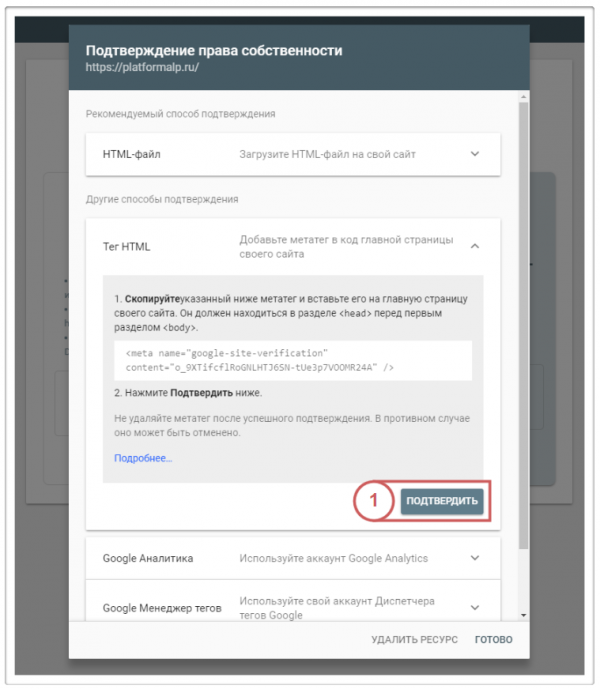Click the Тег HTML heading label

[x=126, y=247]
